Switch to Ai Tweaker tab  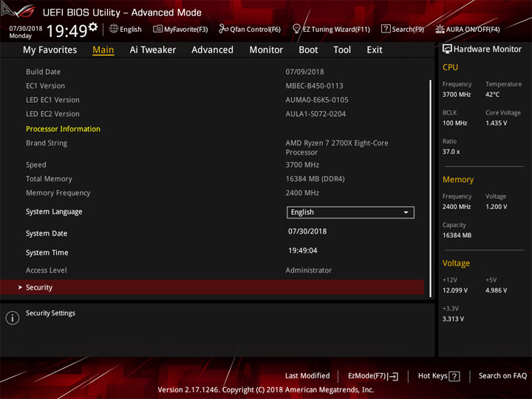(153, 50)
